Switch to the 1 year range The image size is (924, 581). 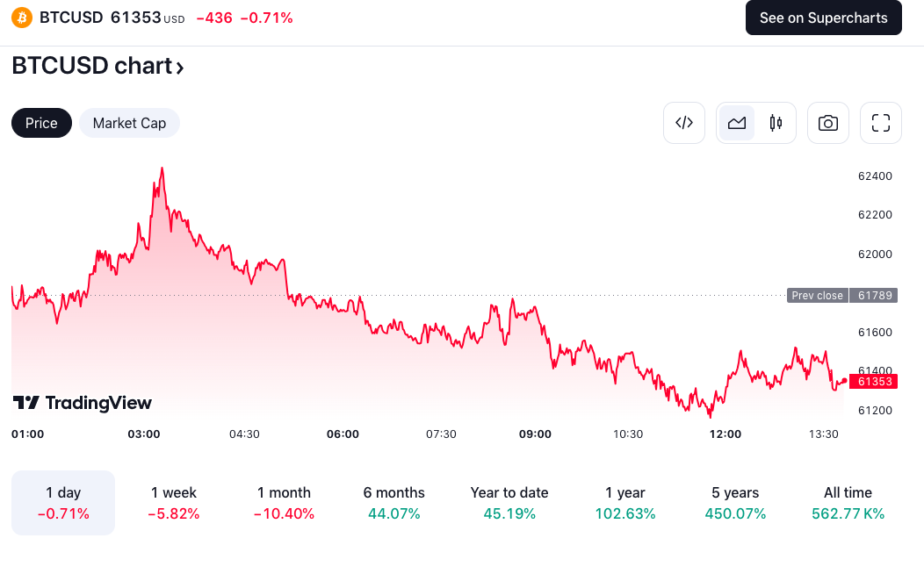[x=625, y=502]
